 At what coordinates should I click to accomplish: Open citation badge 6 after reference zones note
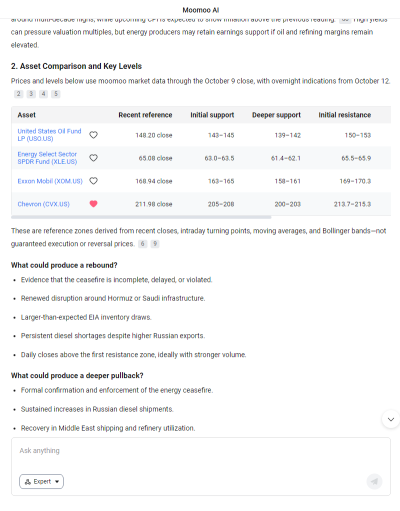(x=142, y=244)
